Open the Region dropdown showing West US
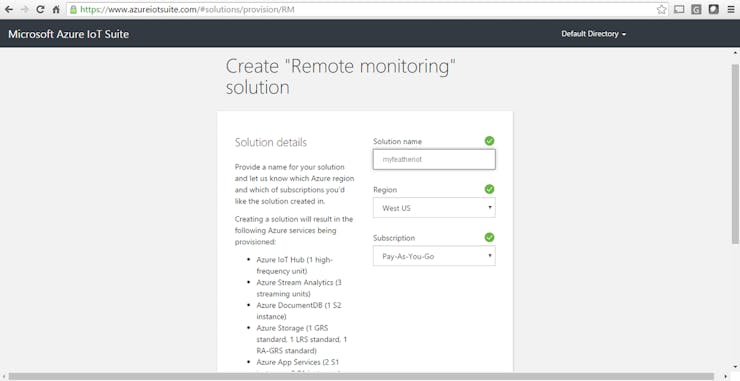 tap(434, 208)
